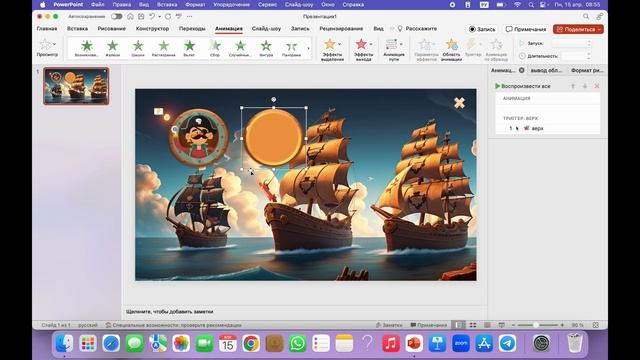The width and height of the screenshot is (640, 360).
Task: Open the Слайд-шоу ribbon tab
Action: [x=266, y=29]
